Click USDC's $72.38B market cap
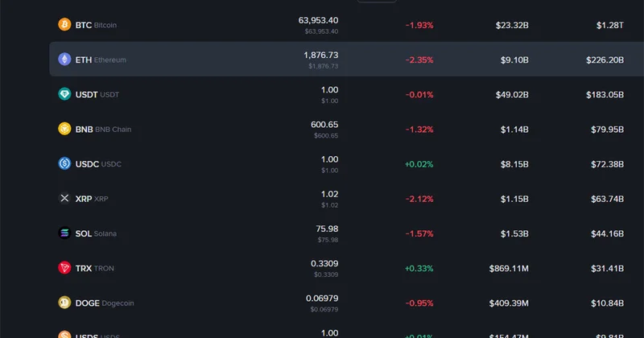 [x=608, y=164]
